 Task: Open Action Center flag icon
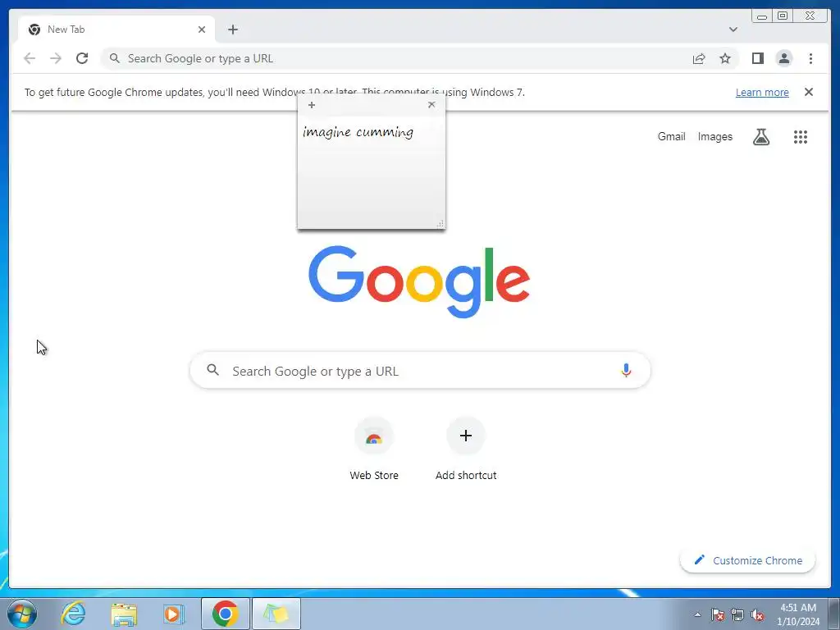coord(717,614)
